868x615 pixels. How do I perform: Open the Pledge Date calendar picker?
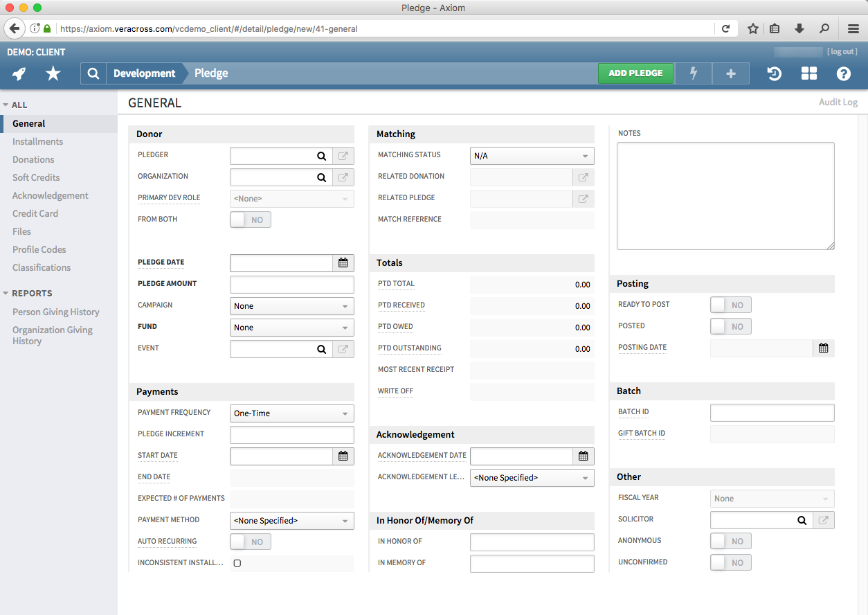coord(343,263)
